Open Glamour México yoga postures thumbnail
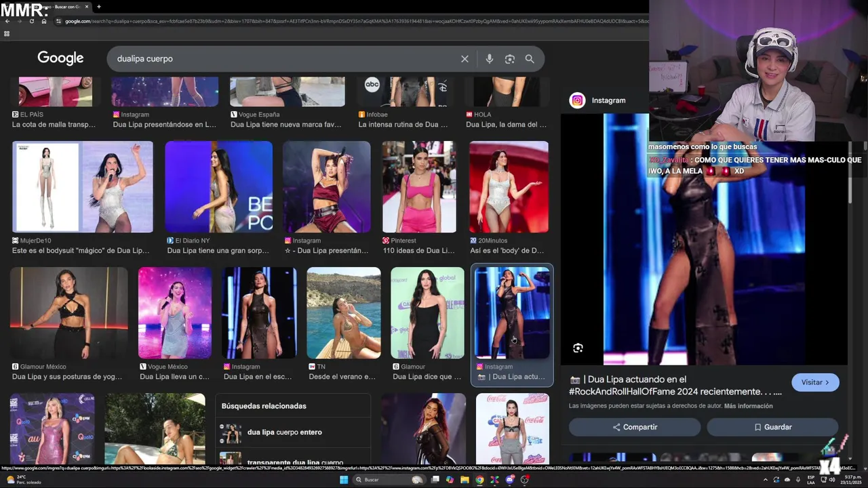This screenshot has height=488, width=868. [68, 313]
